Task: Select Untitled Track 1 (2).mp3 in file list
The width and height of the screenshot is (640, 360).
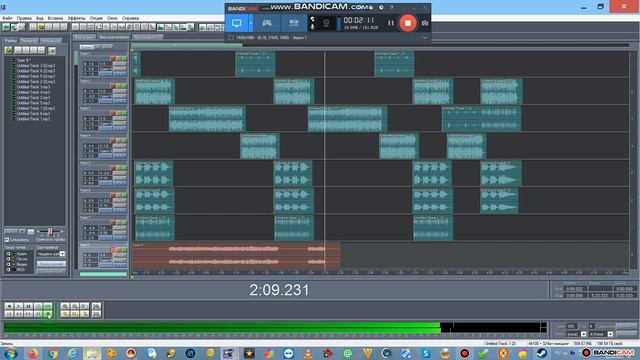Action: [x=36, y=108]
